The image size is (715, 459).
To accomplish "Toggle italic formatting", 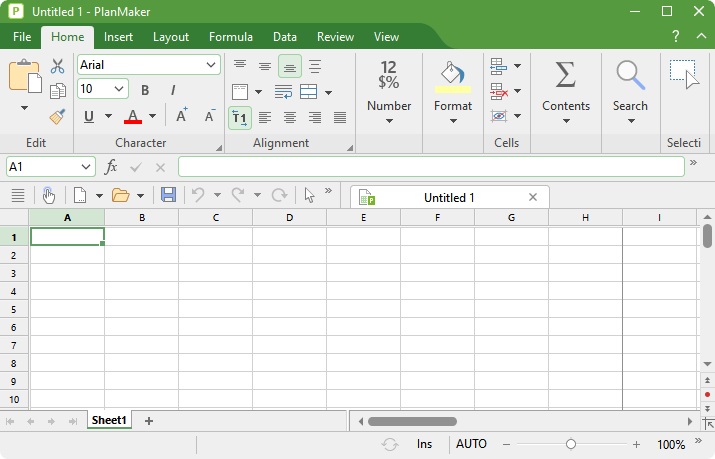I will pyautogui.click(x=173, y=90).
